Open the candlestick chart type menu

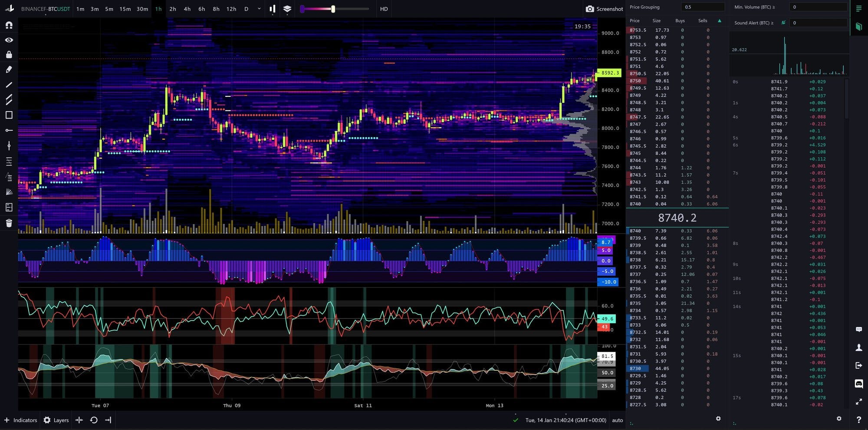273,9
